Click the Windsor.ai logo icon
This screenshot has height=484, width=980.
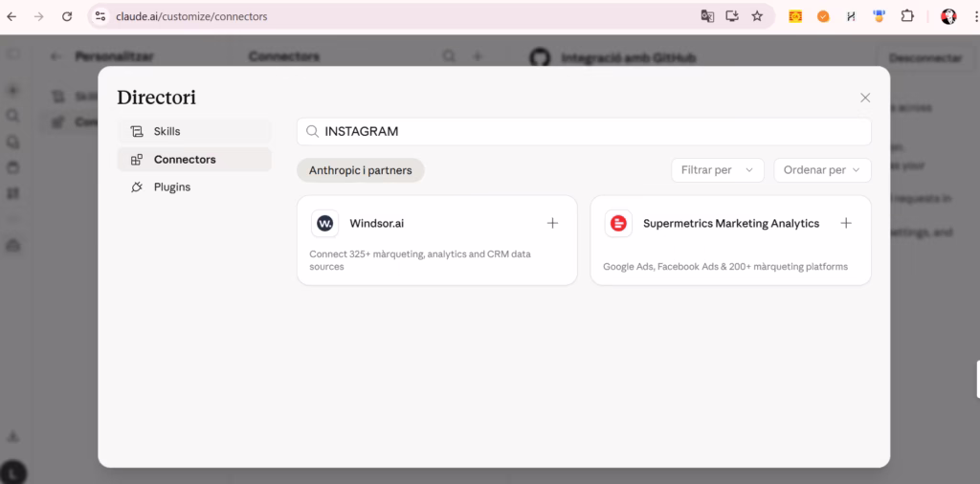coord(325,223)
